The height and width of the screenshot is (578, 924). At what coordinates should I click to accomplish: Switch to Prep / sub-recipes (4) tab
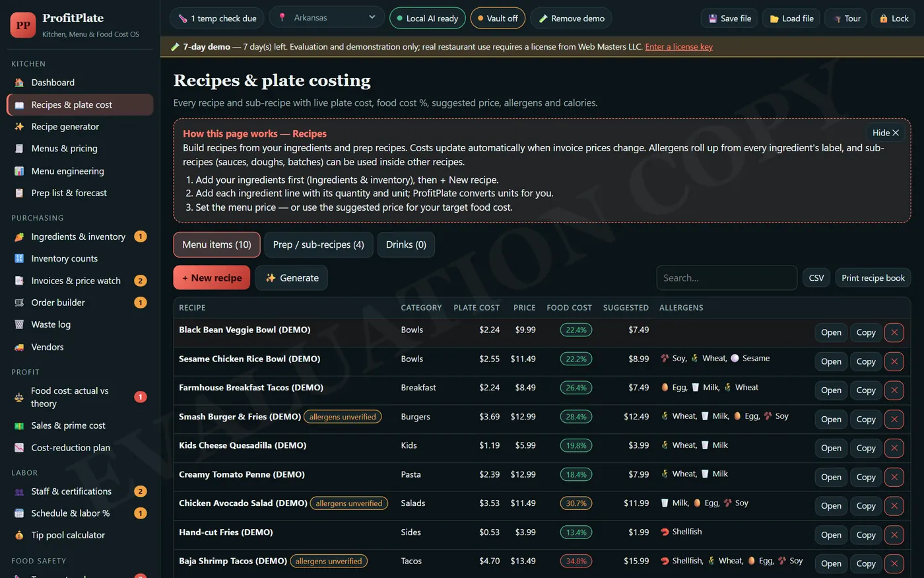coord(319,244)
